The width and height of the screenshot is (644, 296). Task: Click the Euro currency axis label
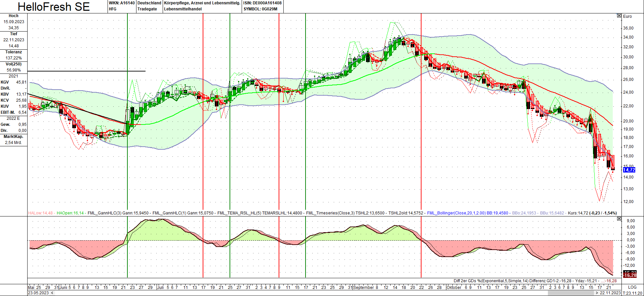(x=628, y=16)
